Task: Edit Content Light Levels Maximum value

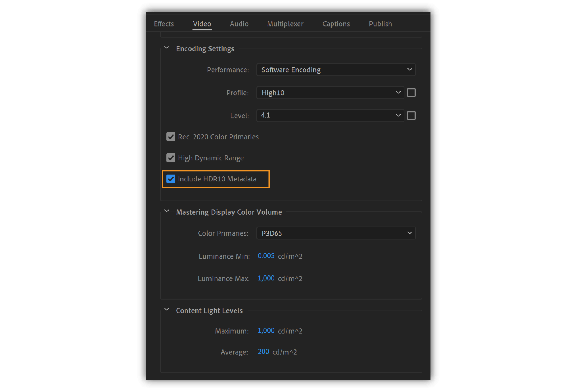Action: pyautogui.click(x=266, y=331)
